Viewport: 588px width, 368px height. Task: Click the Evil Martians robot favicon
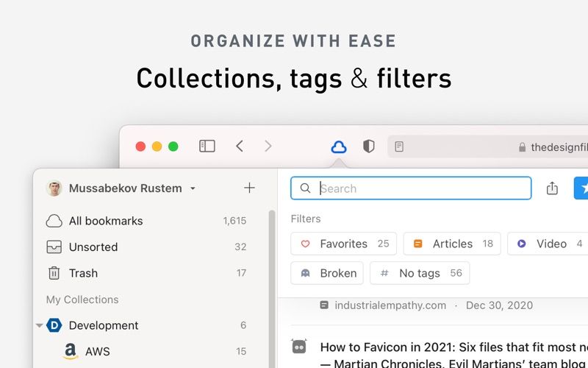(299, 346)
